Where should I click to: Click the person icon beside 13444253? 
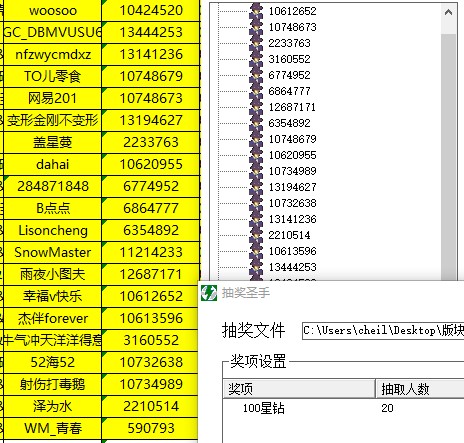click(x=256, y=267)
